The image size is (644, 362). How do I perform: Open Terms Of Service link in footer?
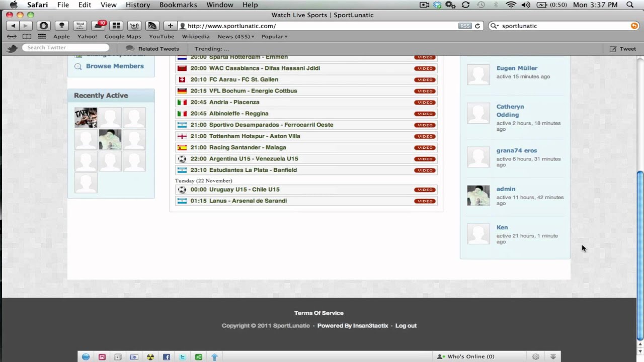coord(318,313)
